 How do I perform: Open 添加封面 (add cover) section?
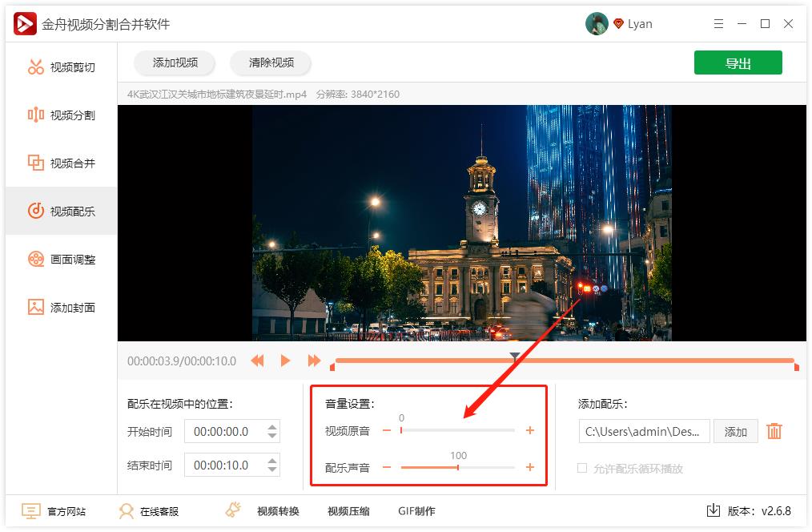(x=61, y=307)
